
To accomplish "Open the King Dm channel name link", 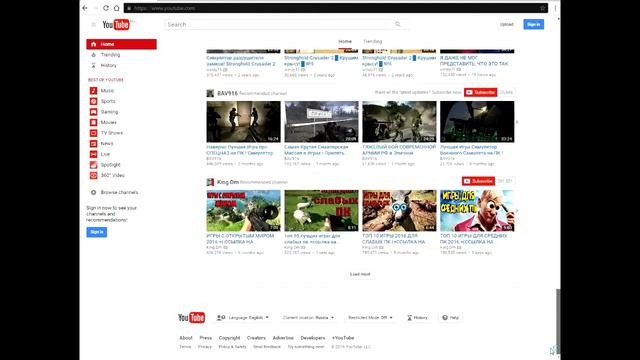I will [228, 182].
